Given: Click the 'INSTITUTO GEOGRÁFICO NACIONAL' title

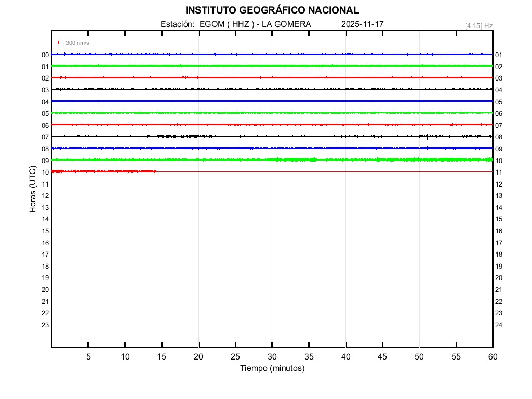Looking at the screenshot, I should [x=272, y=10].
